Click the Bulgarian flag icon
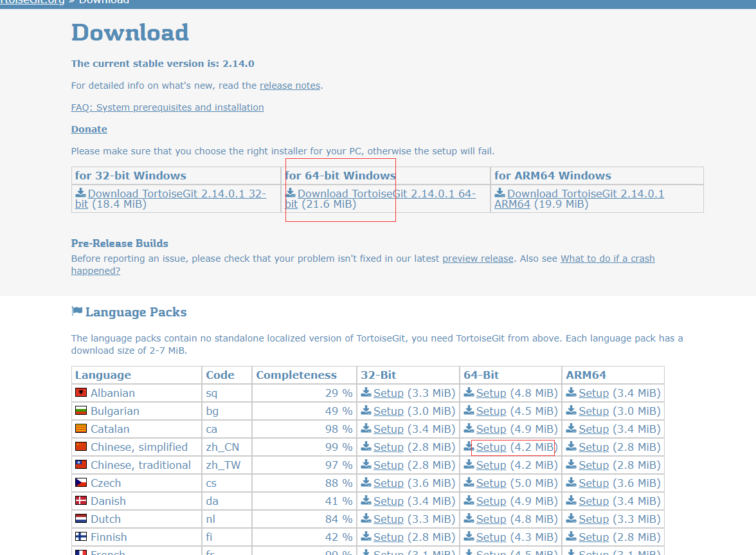Image resolution: width=756 pixels, height=555 pixels. point(81,411)
